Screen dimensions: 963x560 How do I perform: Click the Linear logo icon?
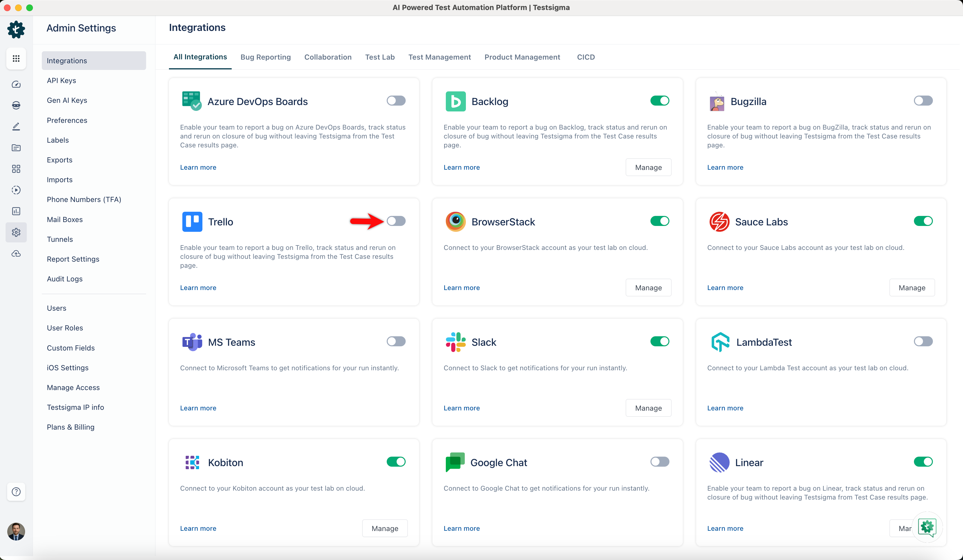(720, 462)
